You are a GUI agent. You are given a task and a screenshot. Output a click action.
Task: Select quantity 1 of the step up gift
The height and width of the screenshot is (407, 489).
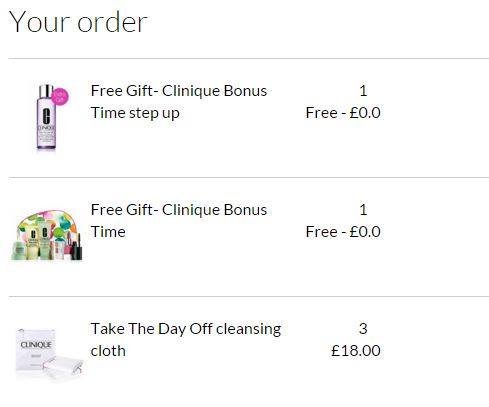click(x=363, y=91)
